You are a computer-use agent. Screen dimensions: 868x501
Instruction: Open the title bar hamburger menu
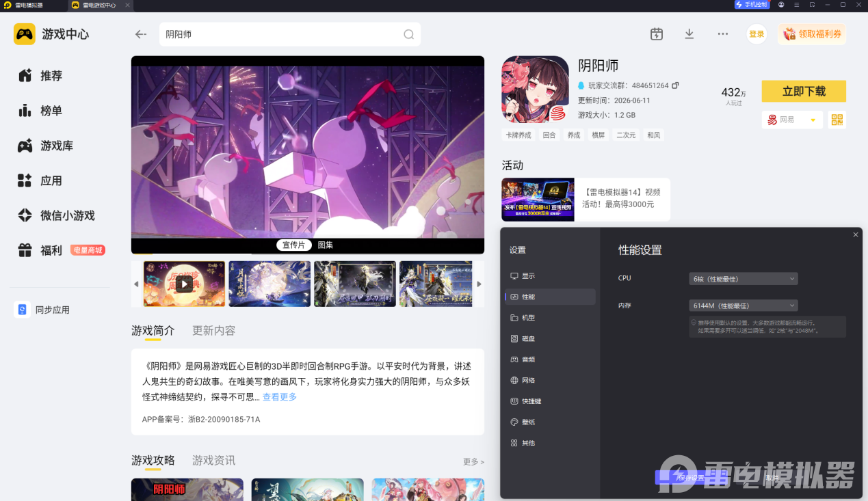point(796,5)
